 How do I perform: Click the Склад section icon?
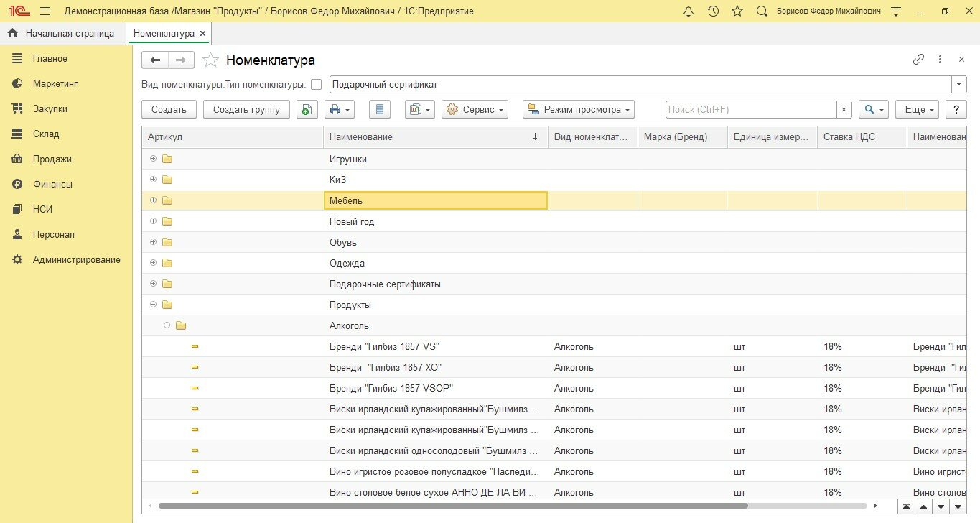click(18, 134)
